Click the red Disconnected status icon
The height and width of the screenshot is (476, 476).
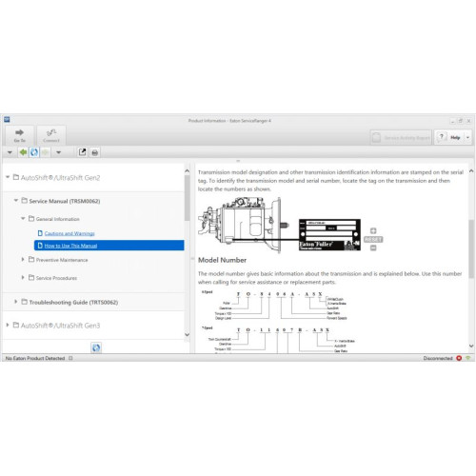pos(459,358)
